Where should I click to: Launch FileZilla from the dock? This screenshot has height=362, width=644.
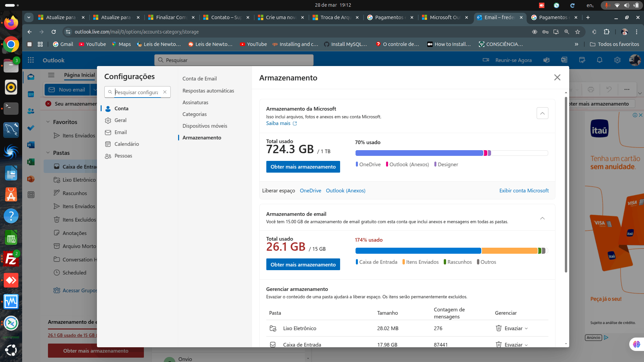[x=11, y=259]
